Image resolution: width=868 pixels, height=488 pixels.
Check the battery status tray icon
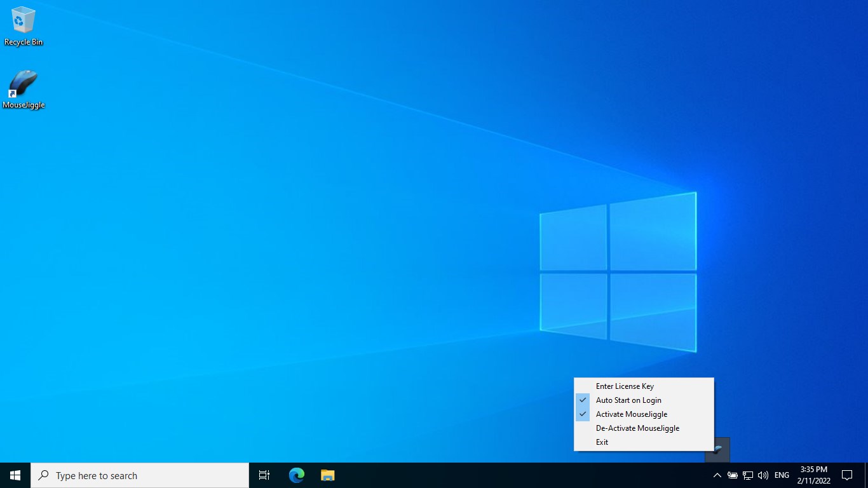tap(733, 475)
